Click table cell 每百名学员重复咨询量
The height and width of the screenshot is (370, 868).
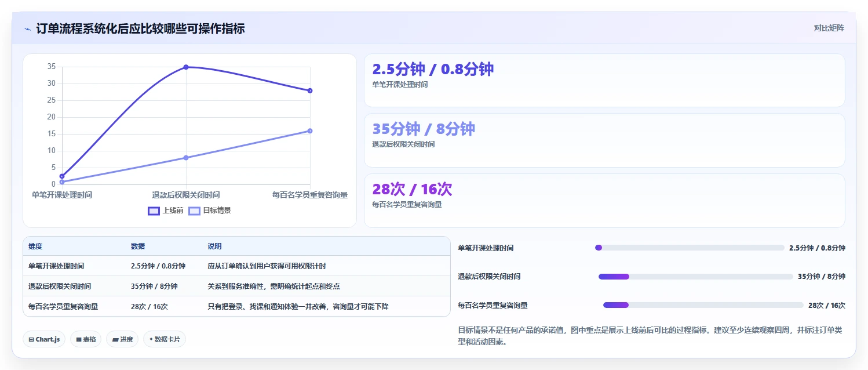(x=63, y=306)
